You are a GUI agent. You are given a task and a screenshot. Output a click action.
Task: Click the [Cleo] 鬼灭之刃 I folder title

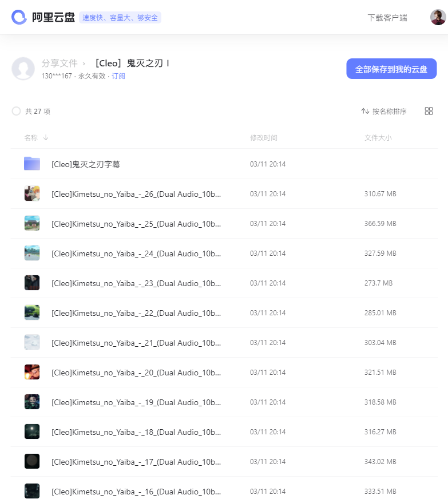[x=132, y=63]
